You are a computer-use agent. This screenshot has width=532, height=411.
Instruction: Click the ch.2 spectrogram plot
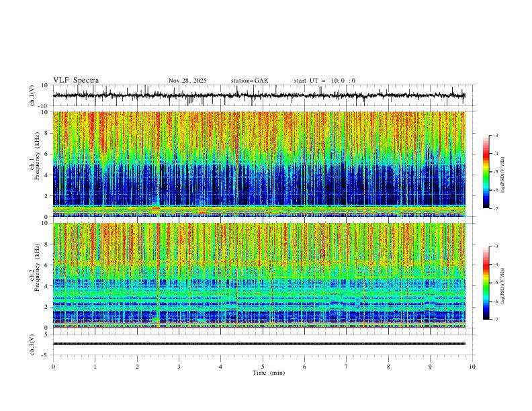point(259,275)
